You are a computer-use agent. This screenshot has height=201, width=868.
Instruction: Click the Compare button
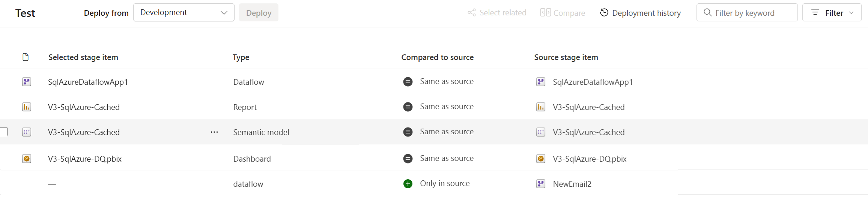(563, 13)
